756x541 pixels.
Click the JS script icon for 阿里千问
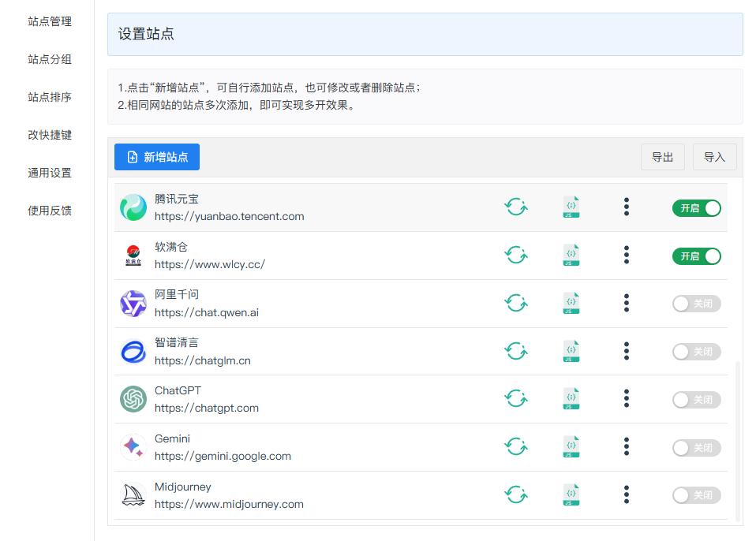(x=571, y=303)
